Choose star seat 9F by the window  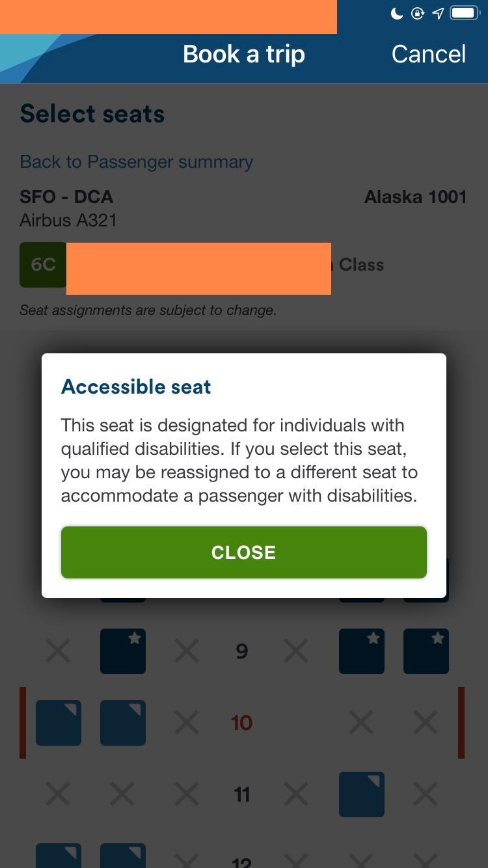click(x=426, y=651)
